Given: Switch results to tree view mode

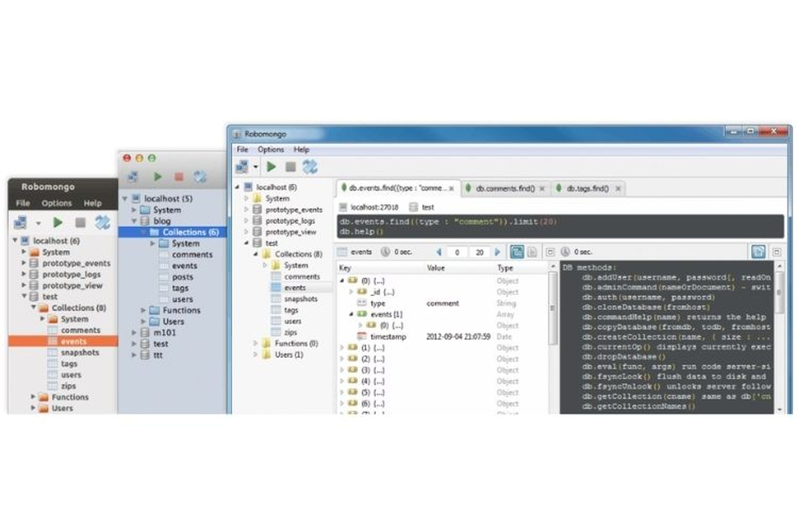Looking at the screenshot, I should [517, 252].
